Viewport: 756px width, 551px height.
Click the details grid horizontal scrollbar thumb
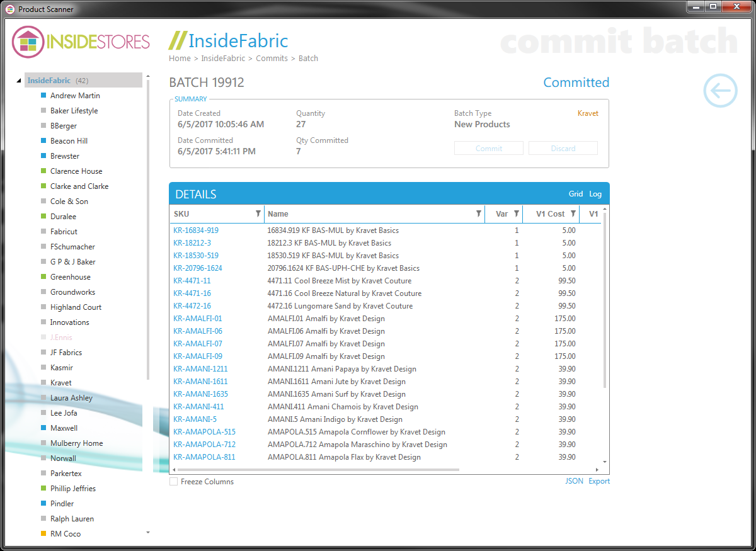click(x=319, y=470)
